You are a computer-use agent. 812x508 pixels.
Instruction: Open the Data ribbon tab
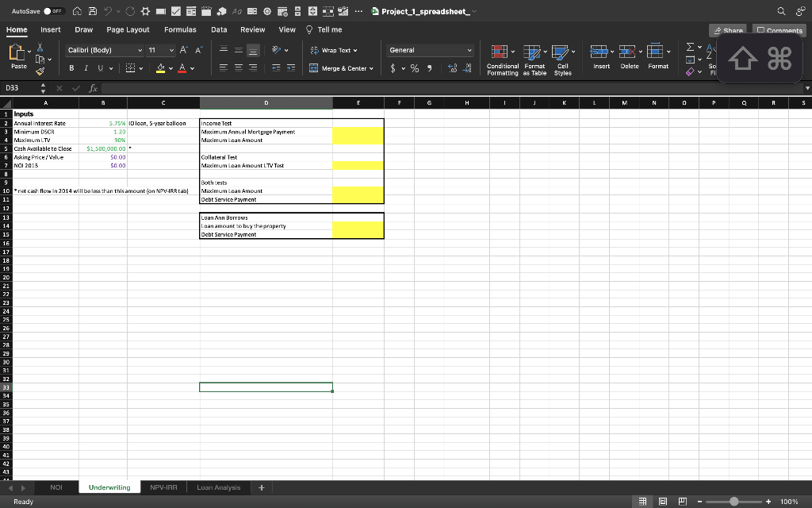[219, 29]
